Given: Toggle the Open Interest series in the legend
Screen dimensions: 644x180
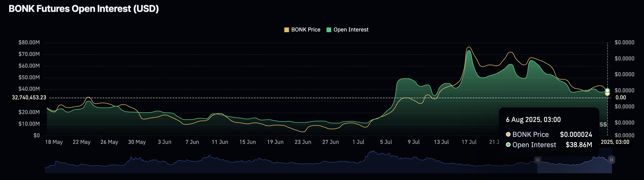Looking at the screenshot, I should (x=347, y=30).
